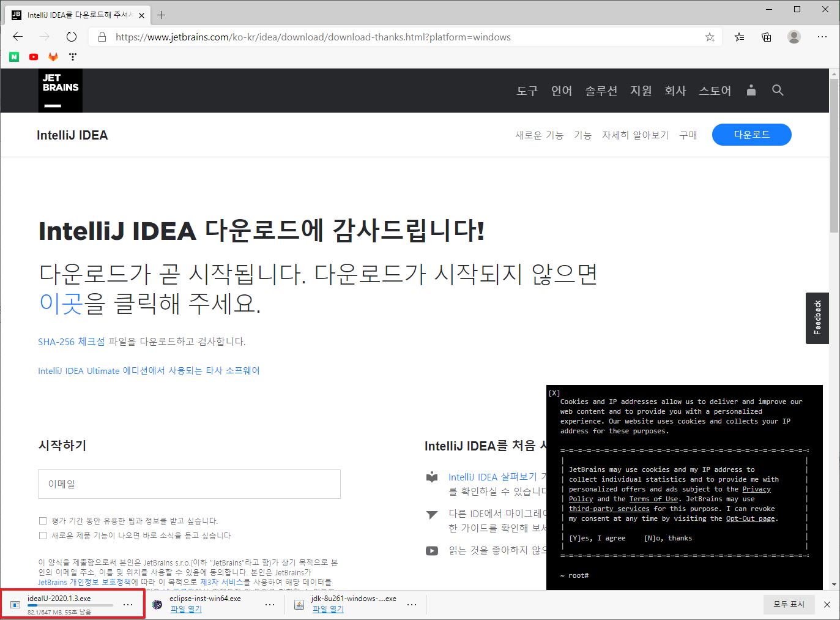Open the Opt-Out page link
840x620 pixels.
tap(751, 519)
